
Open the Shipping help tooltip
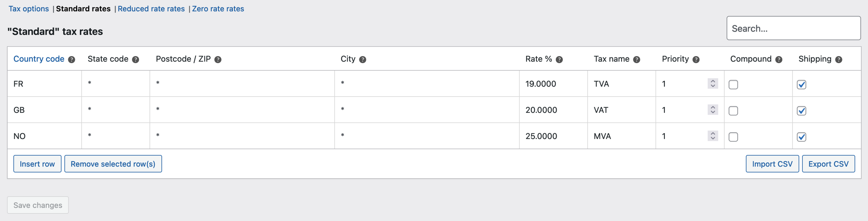coord(839,59)
